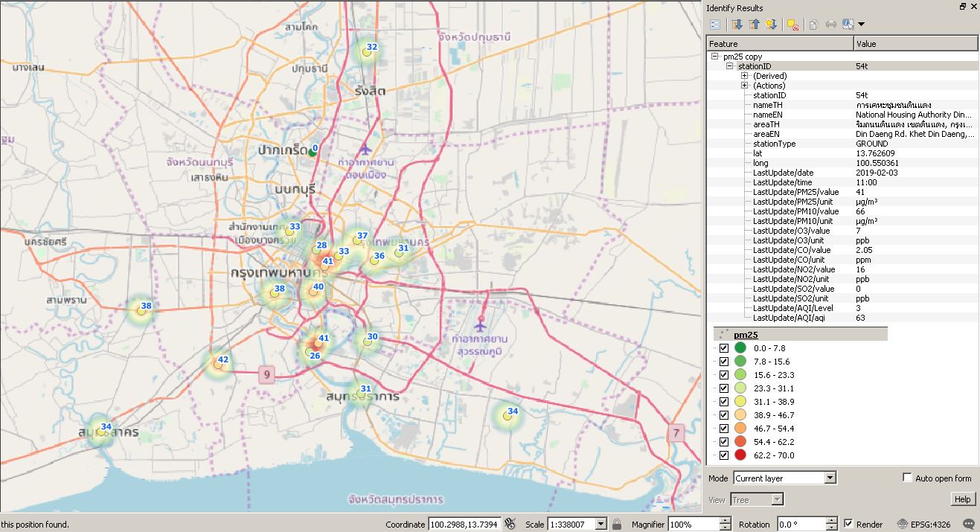This screenshot has height=532, width=980.
Task: Open the Mode dropdown showing Current layer
Action: [786, 478]
